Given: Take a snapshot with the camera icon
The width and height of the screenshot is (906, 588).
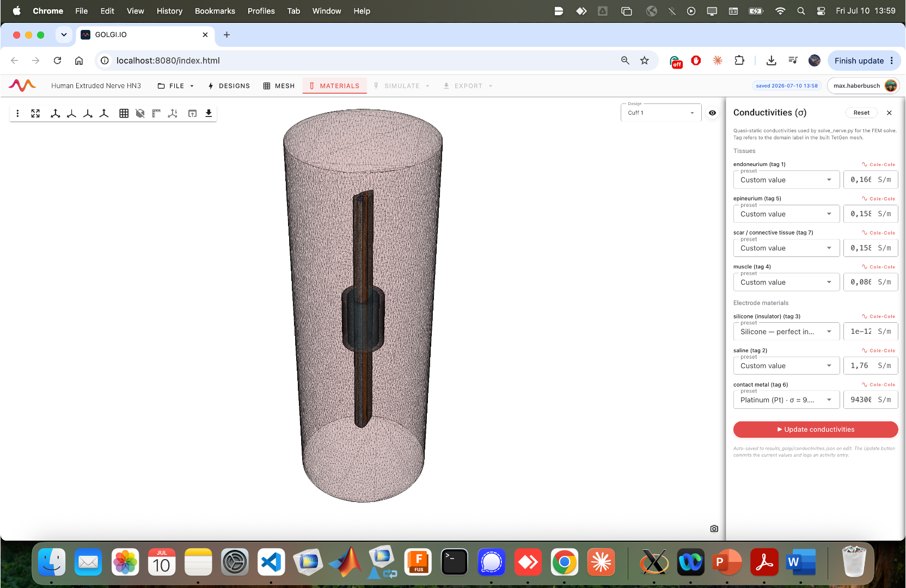Looking at the screenshot, I should 714,529.
